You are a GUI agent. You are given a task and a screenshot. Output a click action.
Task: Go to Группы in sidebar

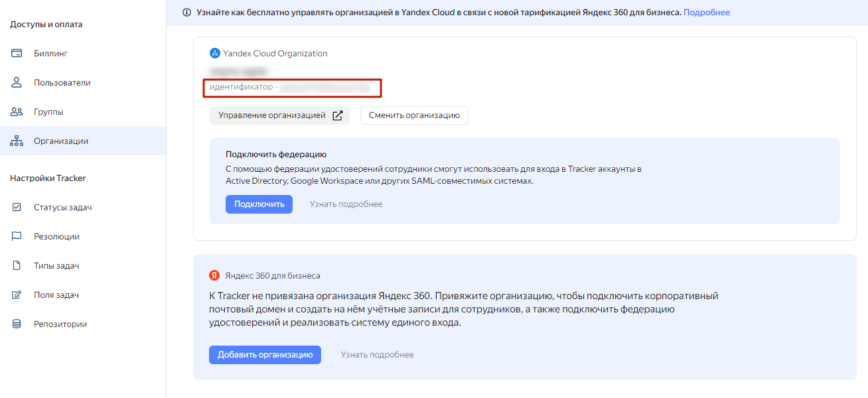point(83,111)
